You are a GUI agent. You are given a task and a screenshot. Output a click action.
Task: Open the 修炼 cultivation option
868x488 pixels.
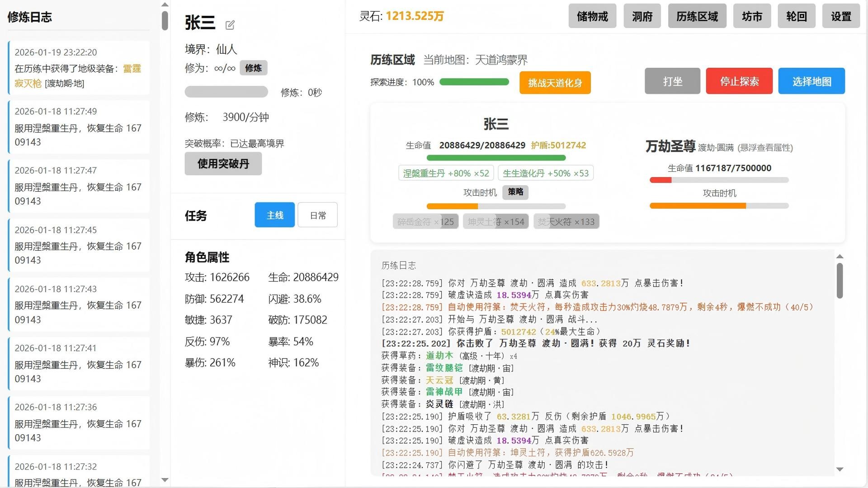pyautogui.click(x=253, y=68)
